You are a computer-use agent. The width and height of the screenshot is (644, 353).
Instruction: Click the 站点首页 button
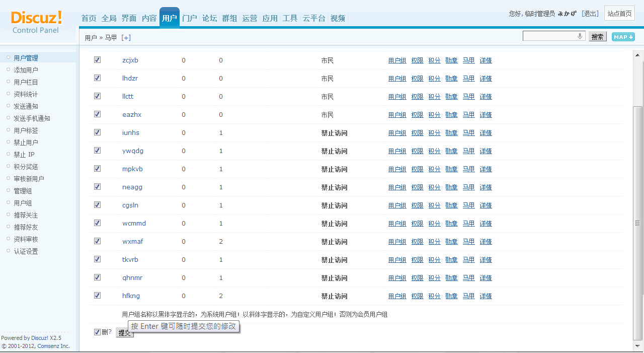(x=619, y=14)
